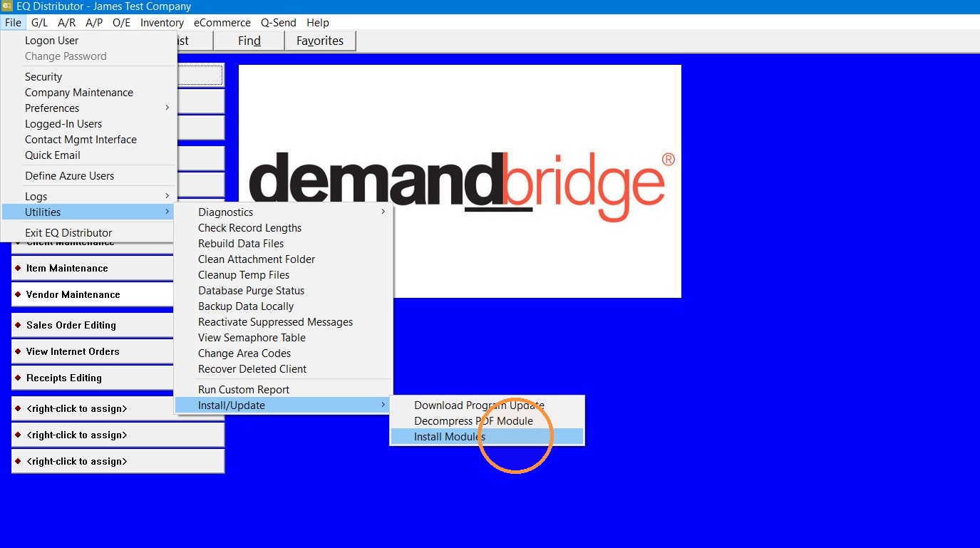Open the View Internet Orders shortcut
The width and height of the screenshot is (980, 548).
coord(93,352)
